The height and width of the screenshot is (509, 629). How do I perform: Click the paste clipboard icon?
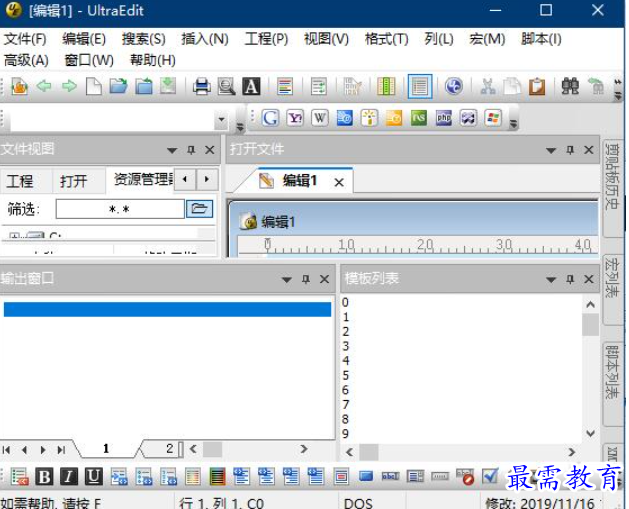point(537,86)
